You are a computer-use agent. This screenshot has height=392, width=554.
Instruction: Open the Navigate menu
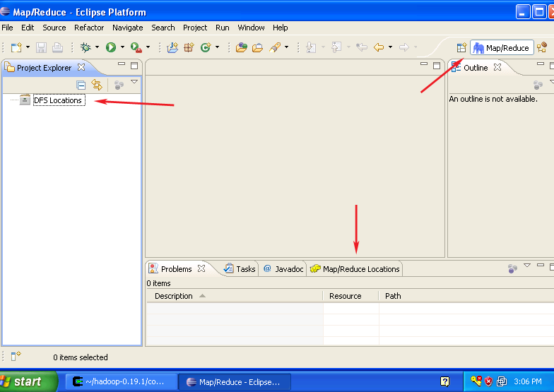(x=127, y=28)
